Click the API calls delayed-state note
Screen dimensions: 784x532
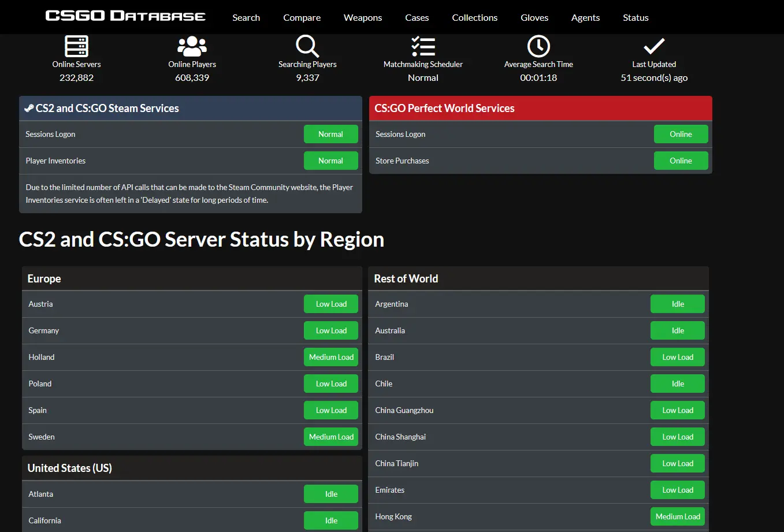click(190, 194)
